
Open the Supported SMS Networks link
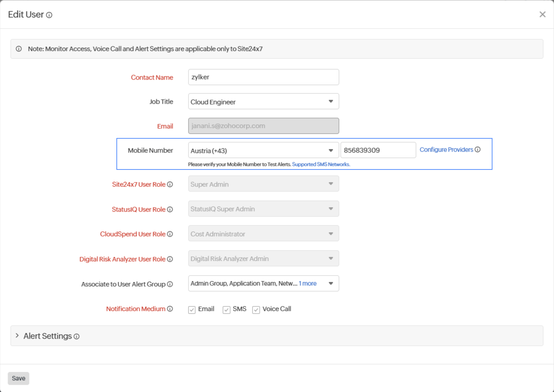click(x=321, y=165)
